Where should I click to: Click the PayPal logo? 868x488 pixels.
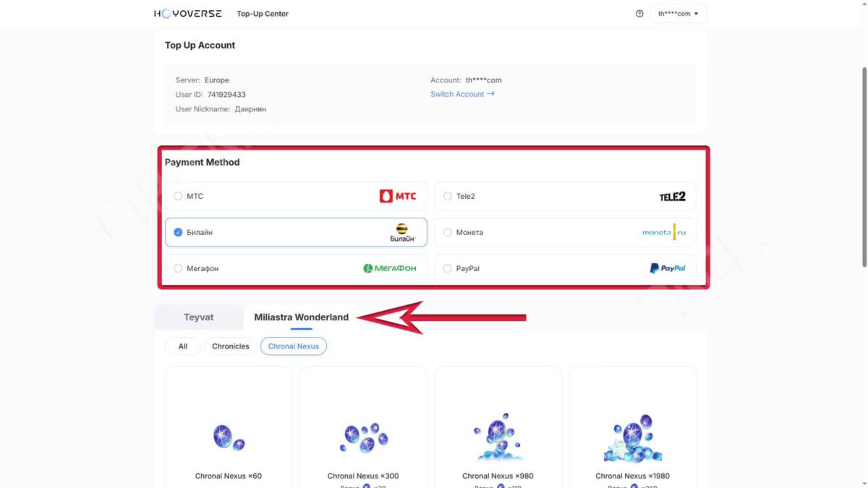[x=668, y=268]
